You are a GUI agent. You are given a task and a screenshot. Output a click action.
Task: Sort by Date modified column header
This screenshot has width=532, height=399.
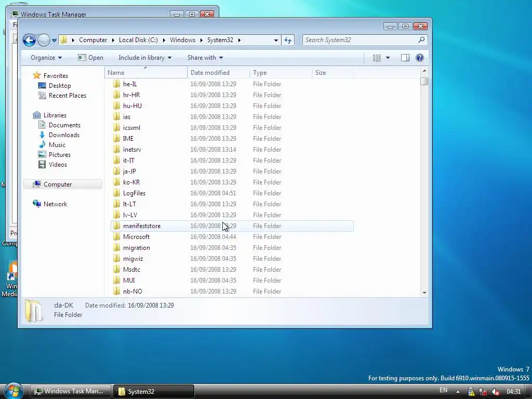coord(219,72)
